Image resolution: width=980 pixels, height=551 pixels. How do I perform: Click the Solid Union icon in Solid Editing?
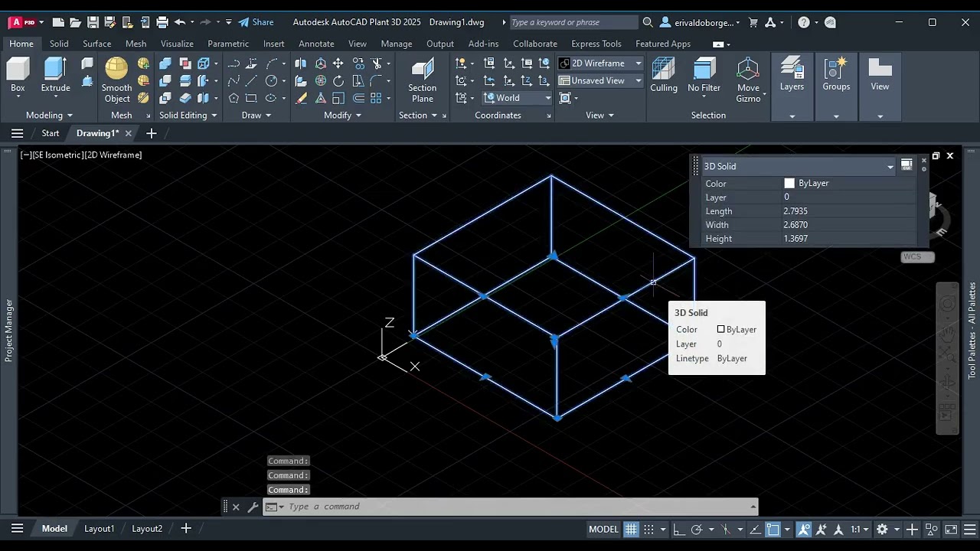(x=165, y=64)
